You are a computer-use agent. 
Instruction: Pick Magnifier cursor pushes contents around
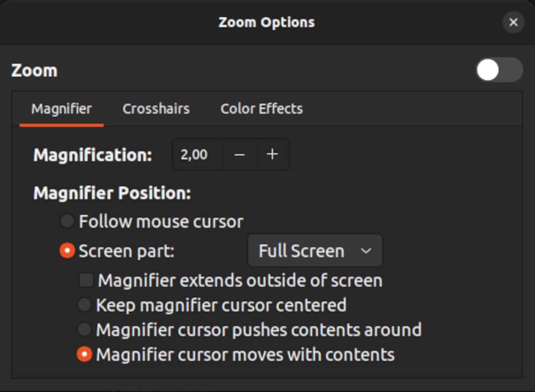84,330
